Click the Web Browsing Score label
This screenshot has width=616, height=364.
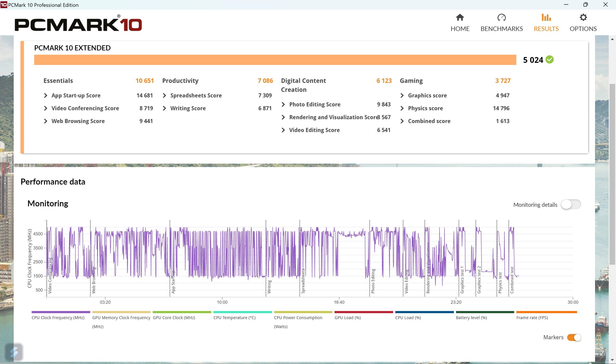pyautogui.click(x=78, y=121)
